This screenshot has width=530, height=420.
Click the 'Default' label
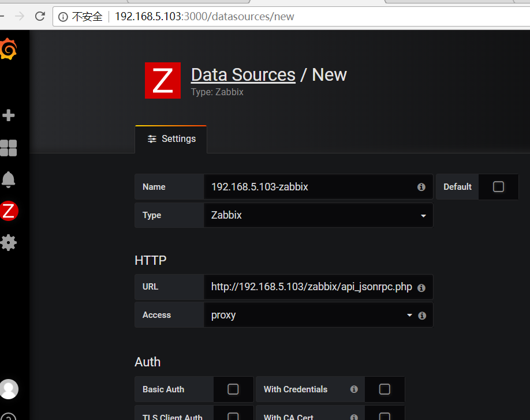[x=457, y=187]
